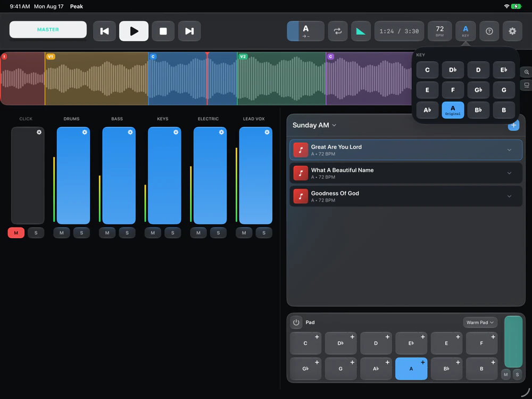Viewport: 532px width, 399px height.
Task: Skip to next section
Action: pos(189,31)
